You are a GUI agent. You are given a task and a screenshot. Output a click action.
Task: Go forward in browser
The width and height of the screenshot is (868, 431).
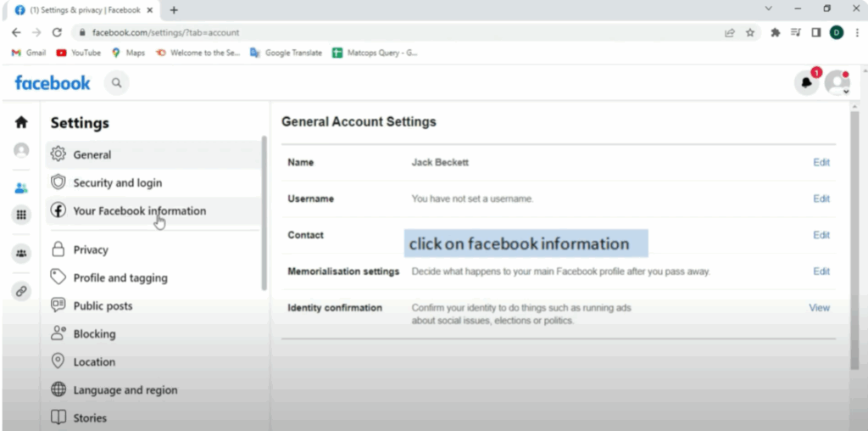[x=36, y=33]
